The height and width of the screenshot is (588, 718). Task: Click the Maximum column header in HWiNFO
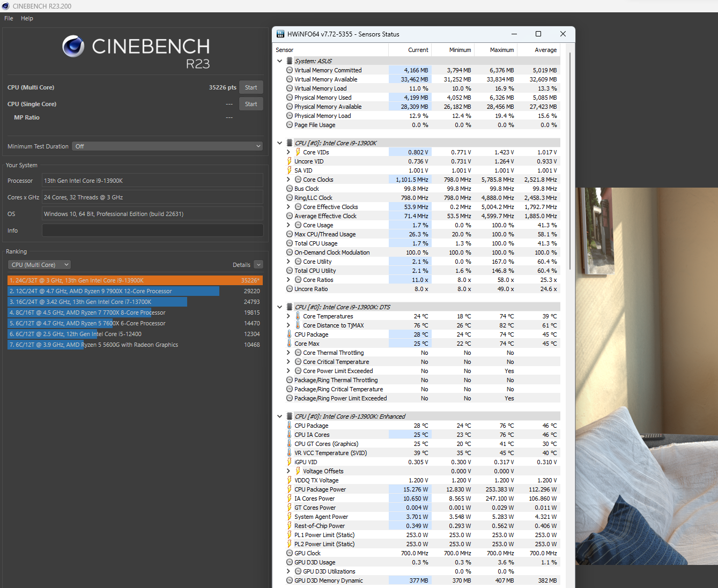(495, 50)
